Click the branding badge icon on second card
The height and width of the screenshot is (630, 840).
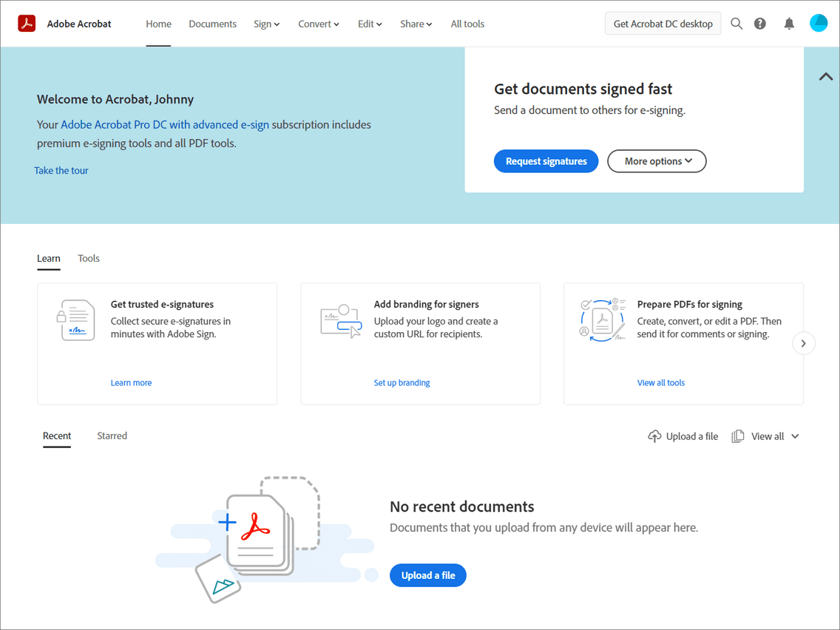[340, 319]
